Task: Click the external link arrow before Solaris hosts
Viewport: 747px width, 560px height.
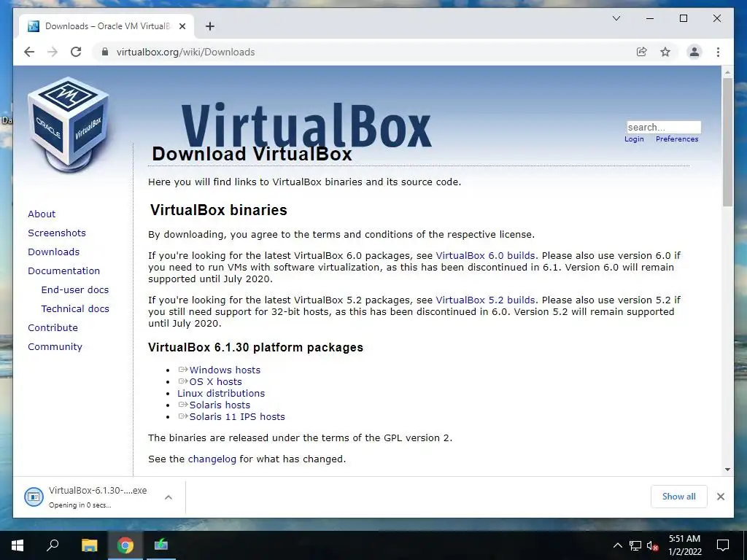Action: 183,404
